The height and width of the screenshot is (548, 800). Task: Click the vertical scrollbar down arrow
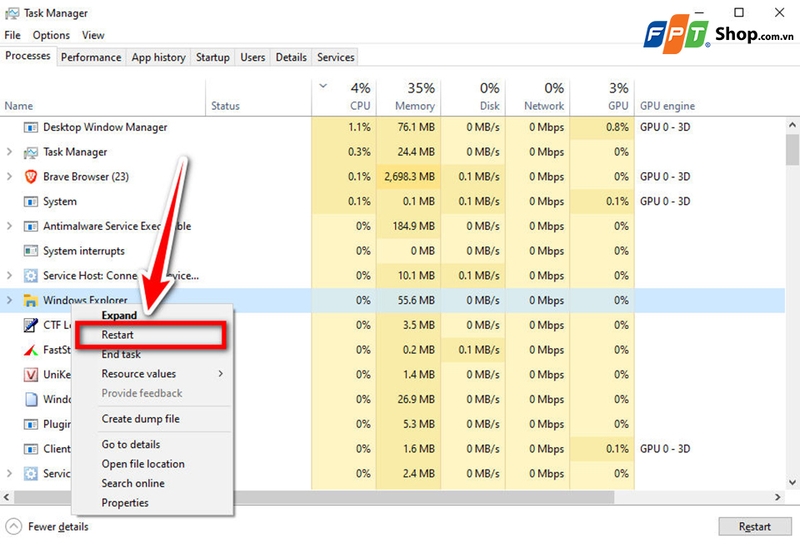[x=792, y=482]
